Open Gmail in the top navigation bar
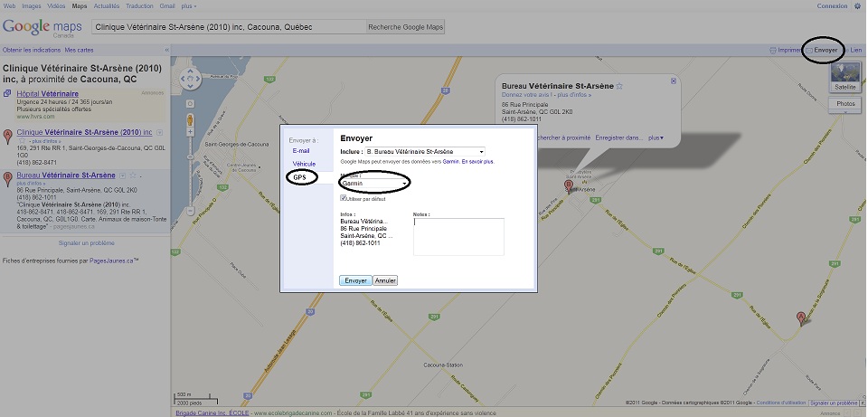This screenshot has width=868, height=417. pos(167,6)
